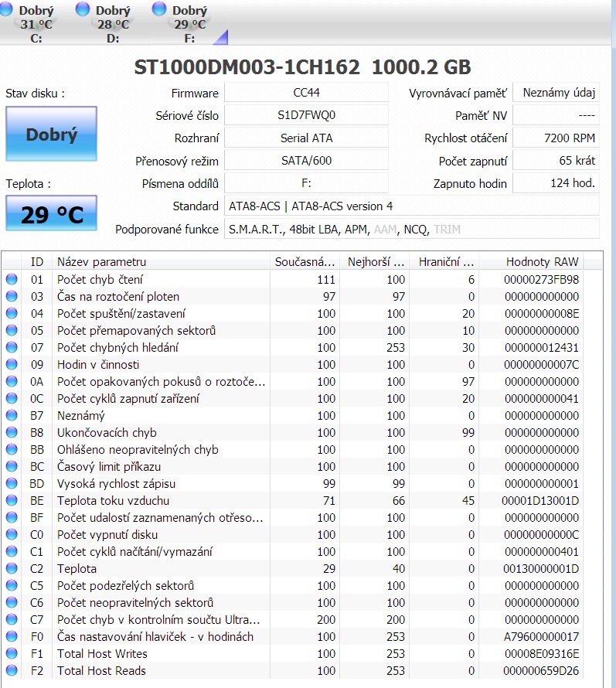Click the ID column header
The height and width of the screenshot is (688, 616).
[x=37, y=262]
